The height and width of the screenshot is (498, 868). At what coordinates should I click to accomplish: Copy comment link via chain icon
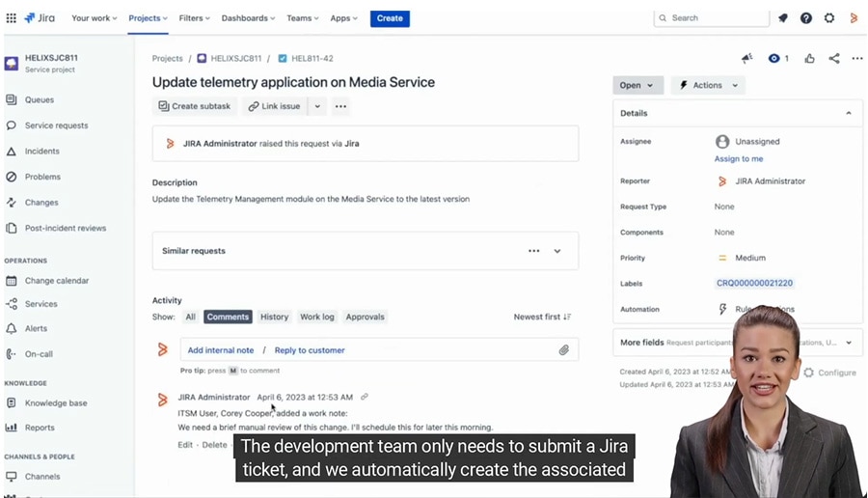pyautogui.click(x=365, y=397)
